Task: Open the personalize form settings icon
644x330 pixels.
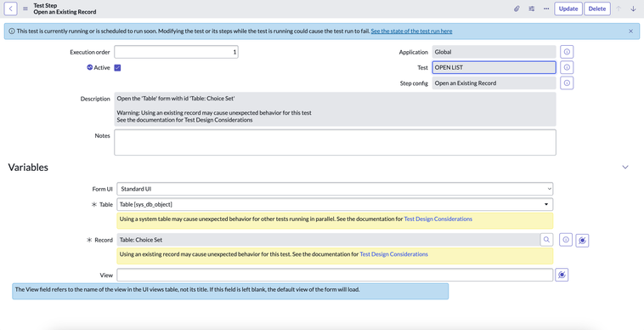Action: coord(532,9)
